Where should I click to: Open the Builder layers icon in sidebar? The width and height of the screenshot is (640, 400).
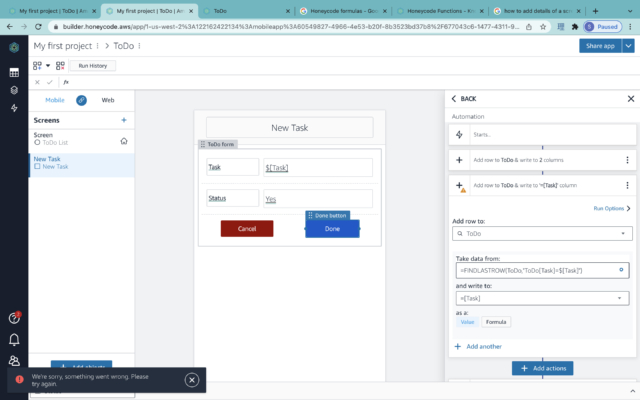click(x=14, y=90)
